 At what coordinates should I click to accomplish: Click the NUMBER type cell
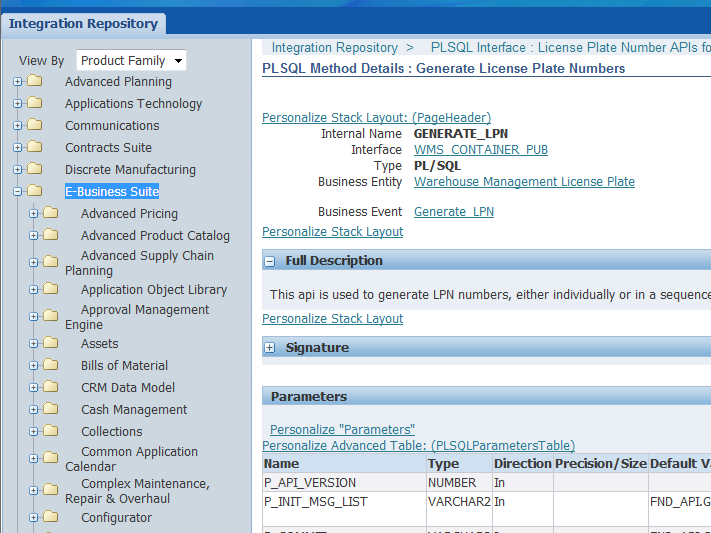click(x=459, y=483)
